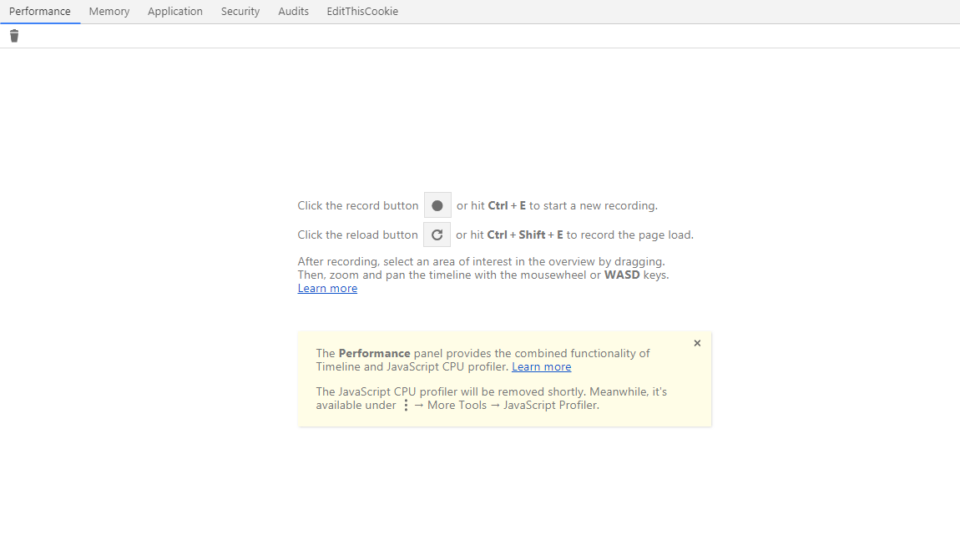Viewport: 960px width, 560px height.
Task: Click the reload and record page load icon
Action: tap(437, 235)
